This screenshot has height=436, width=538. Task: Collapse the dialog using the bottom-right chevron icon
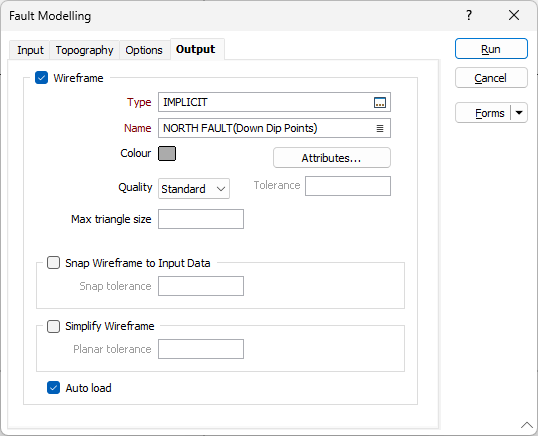point(527,425)
